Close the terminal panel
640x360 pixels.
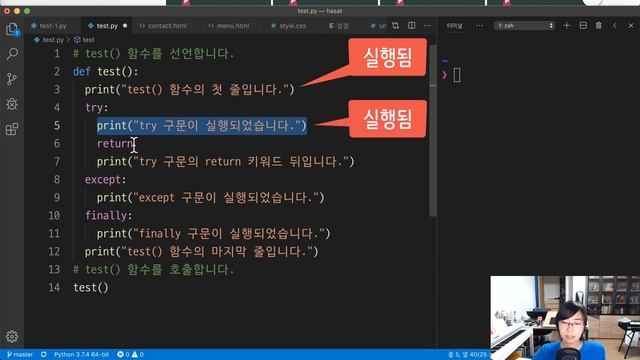tap(631, 26)
